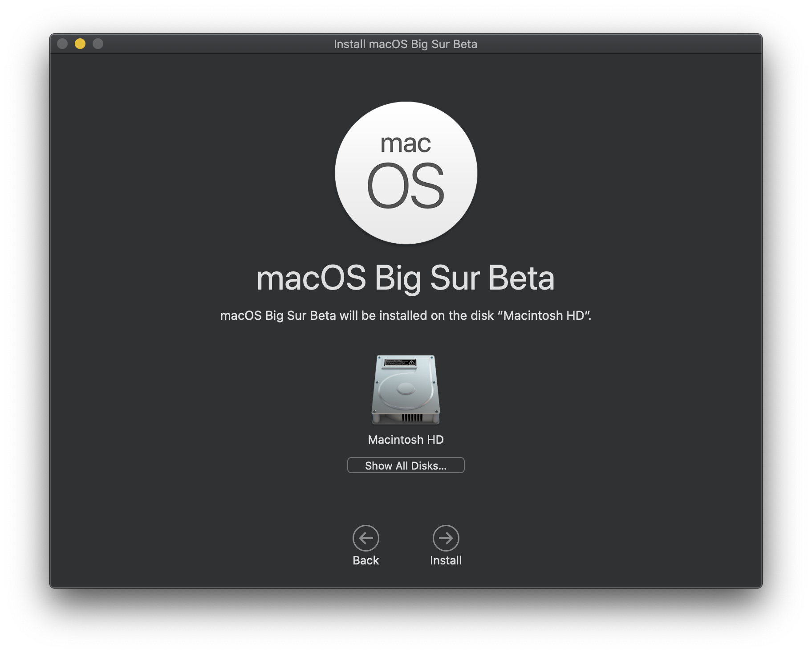Click the "macOS Big Sur Beta" heading
This screenshot has height=654, width=812.
click(x=406, y=278)
